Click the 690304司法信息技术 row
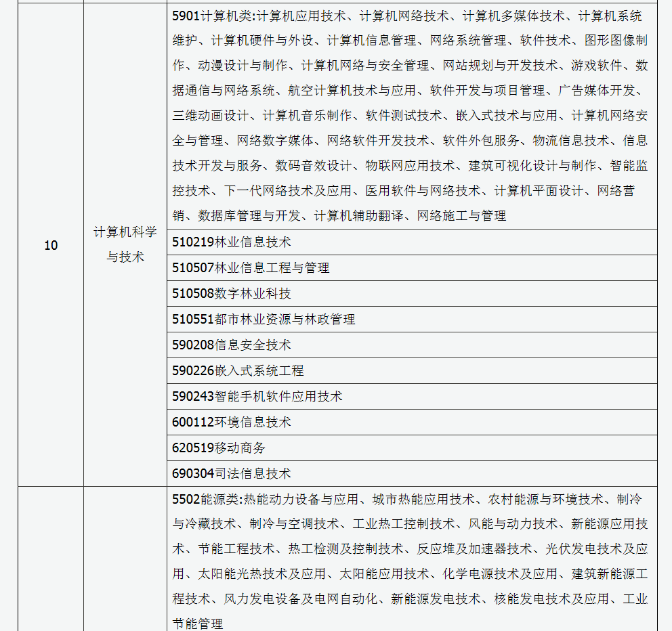672x631 pixels. [231, 474]
